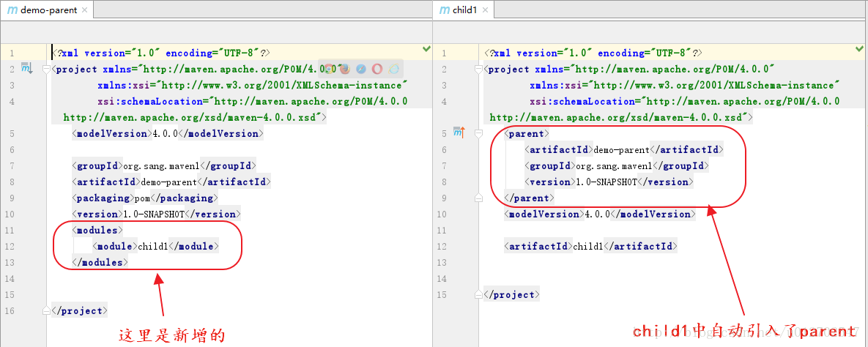Viewport: 868px width, 347px height.
Task: Open pom in Internet Explorer icon
Action: coord(393,69)
